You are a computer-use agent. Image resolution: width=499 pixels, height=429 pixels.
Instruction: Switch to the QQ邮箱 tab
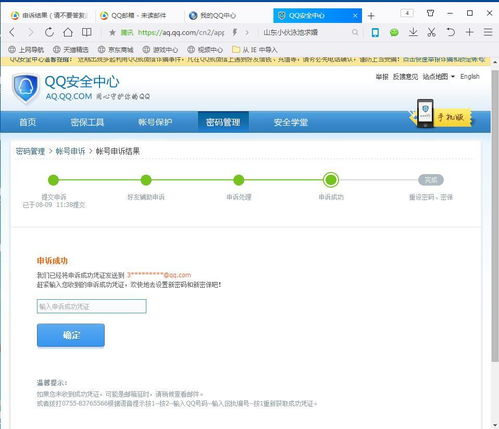pos(138,15)
